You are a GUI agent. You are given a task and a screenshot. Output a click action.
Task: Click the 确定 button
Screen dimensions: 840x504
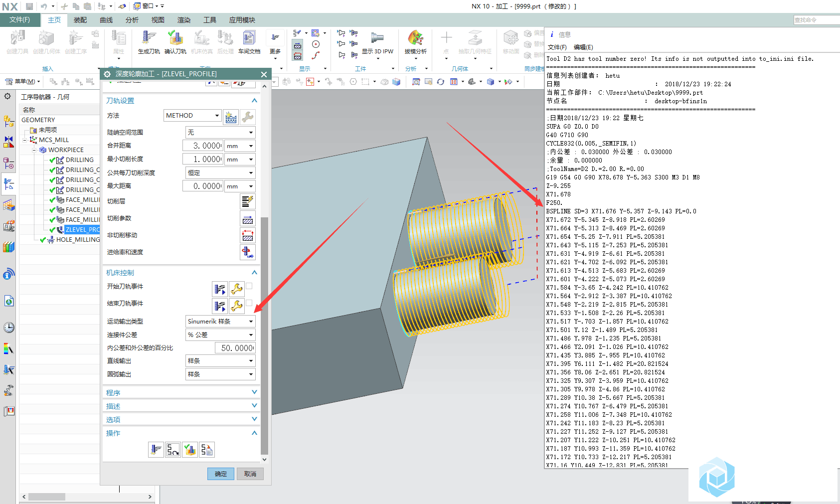tap(221, 474)
